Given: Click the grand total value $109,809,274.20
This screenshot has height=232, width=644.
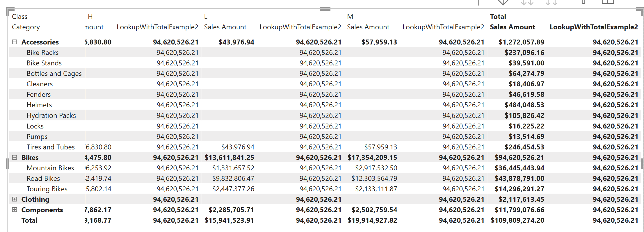Looking at the screenshot, I should click(x=517, y=220).
